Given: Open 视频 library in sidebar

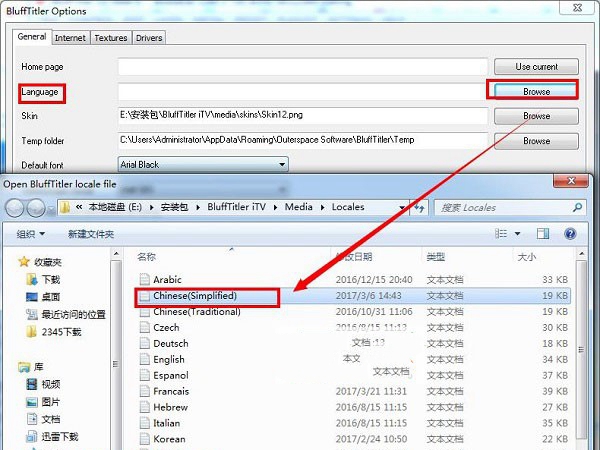Looking at the screenshot, I should (x=43, y=384).
